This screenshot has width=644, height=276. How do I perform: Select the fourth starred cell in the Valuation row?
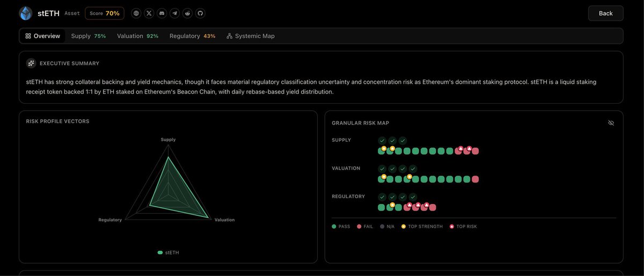coord(407,179)
